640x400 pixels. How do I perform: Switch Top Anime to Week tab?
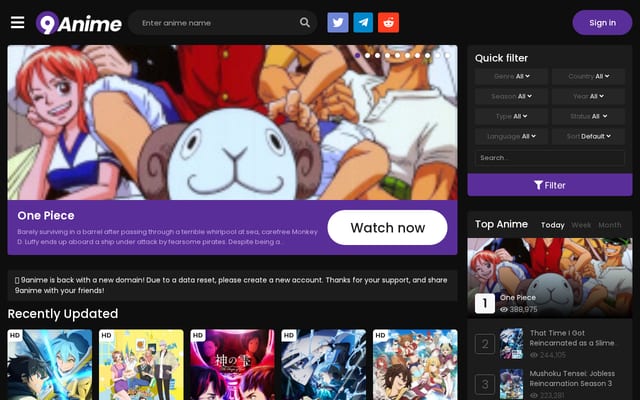pos(581,225)
